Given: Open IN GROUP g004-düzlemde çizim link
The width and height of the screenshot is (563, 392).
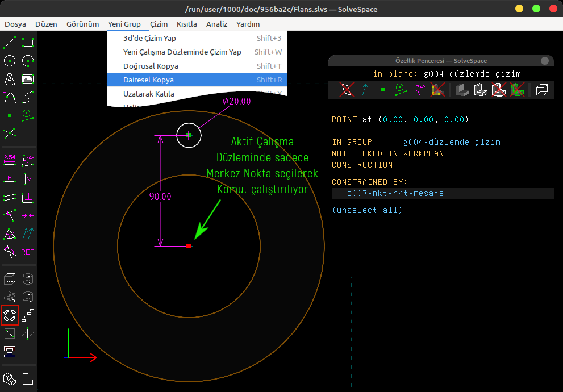Looking at the screenshot, I should [452, 142].
